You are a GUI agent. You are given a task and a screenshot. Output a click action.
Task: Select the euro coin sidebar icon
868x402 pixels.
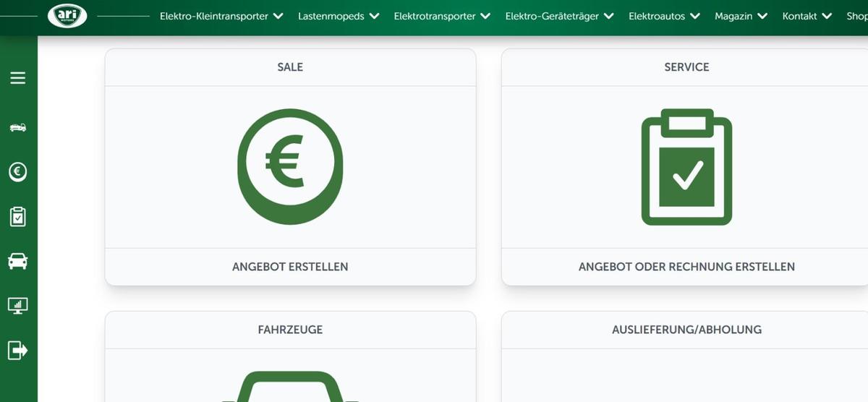[x=18, y=171]
